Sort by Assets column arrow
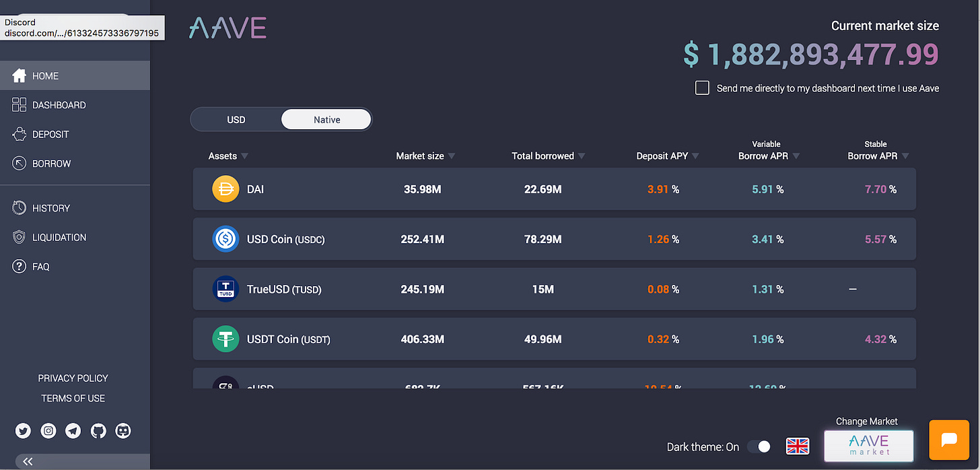 tap(245, 156)
